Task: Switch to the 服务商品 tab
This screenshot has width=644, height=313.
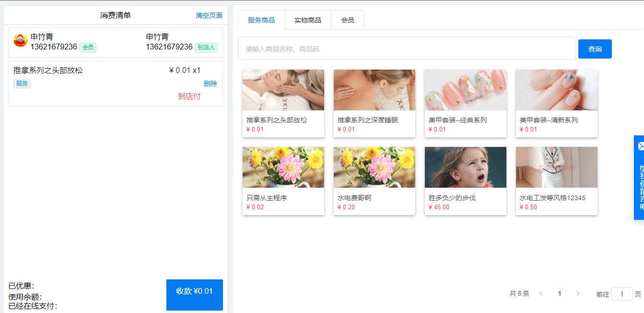Action: 261,20
